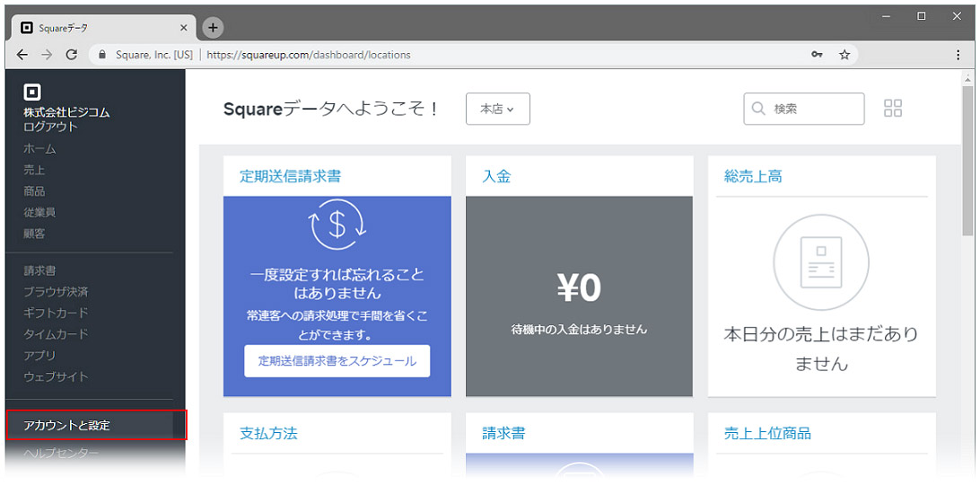Click 待機中の入金はありません text
This screenshot has width=980, height=486.
579,329
